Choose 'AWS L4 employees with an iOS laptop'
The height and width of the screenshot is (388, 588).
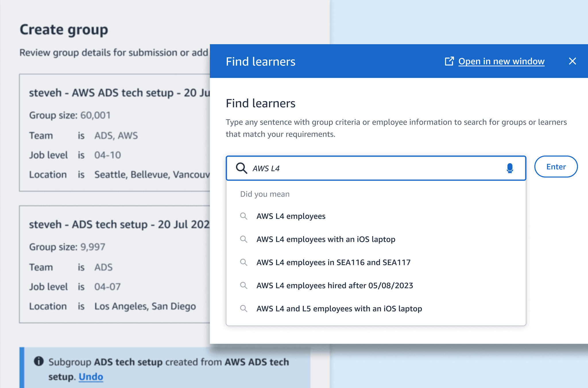(x=326, y=239)
